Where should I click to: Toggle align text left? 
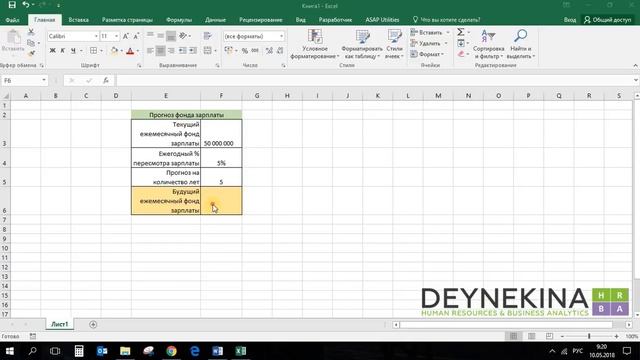[x=150, y=51]
